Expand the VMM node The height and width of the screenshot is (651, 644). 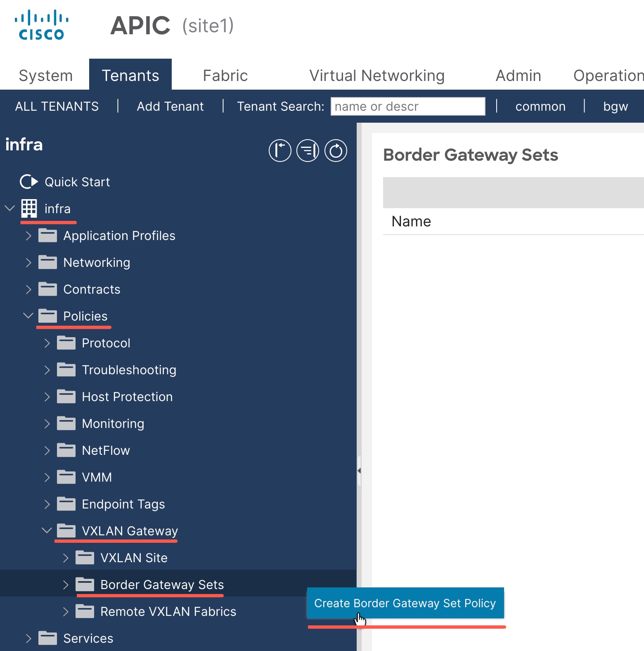pyautogui.click(x=47, y=478)
